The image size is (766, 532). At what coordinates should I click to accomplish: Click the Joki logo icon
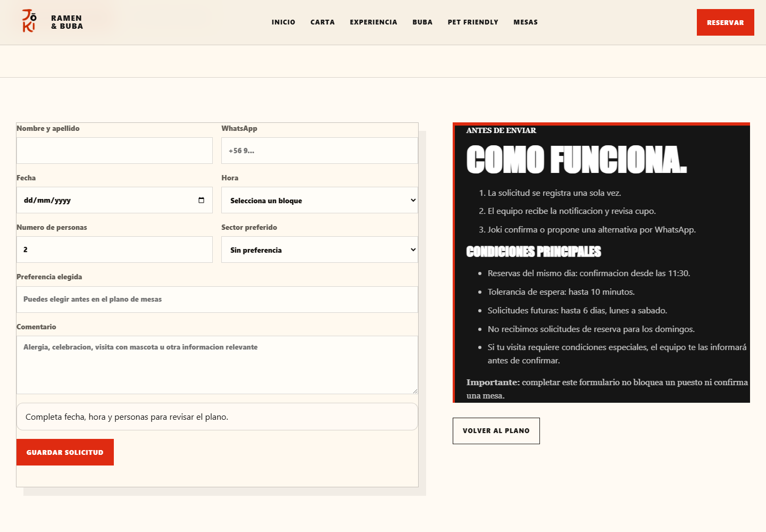click(29, 21)
